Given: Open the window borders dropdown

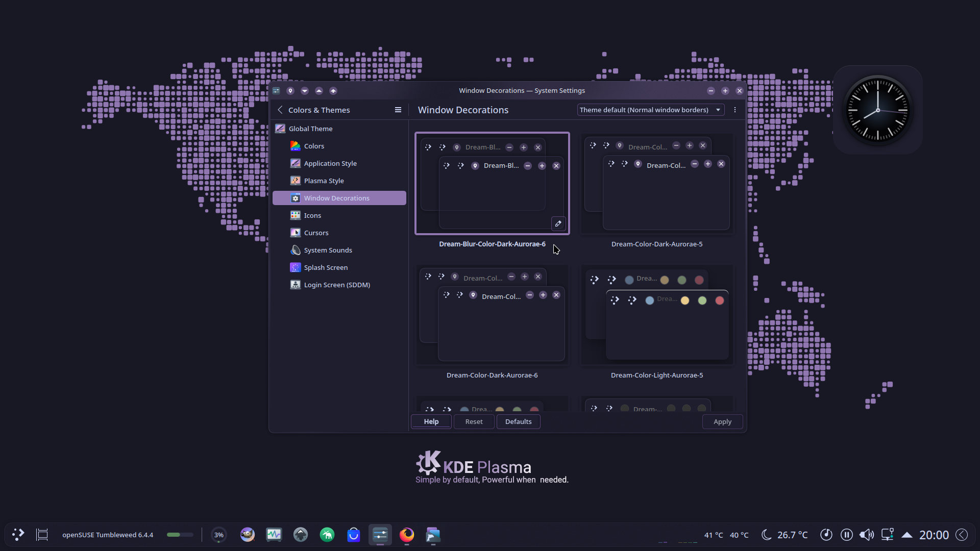Looking at the screenshot, I should coord(651,110).
